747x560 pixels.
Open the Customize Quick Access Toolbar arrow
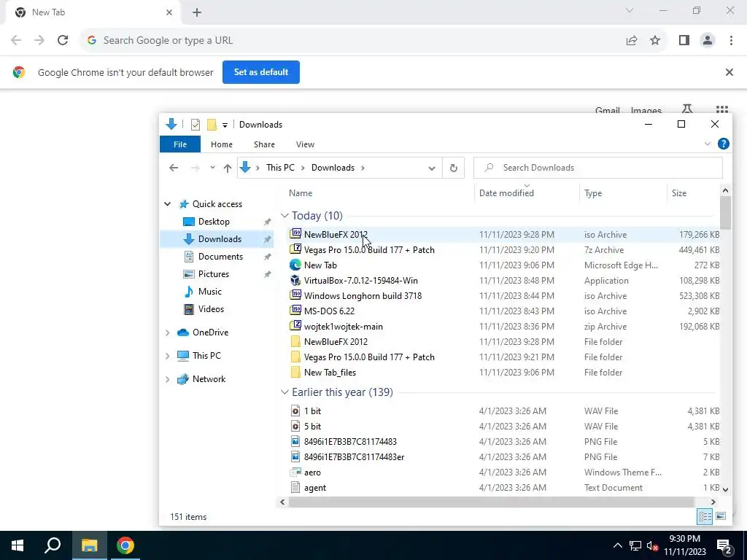[225, 125]
